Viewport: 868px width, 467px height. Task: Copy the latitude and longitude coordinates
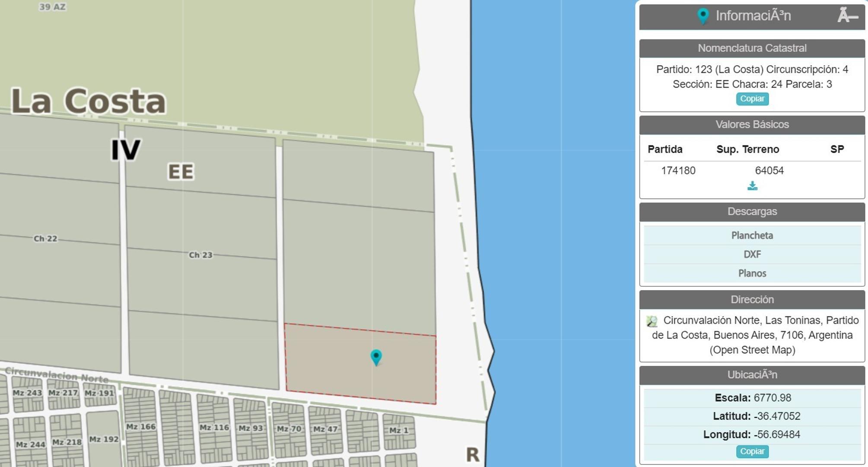pyautogui.click(x=752, y=451)
